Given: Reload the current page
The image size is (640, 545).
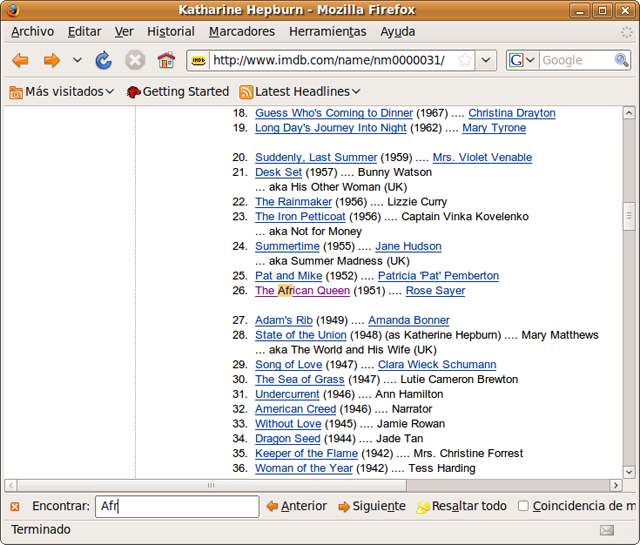Looking at the screenshot, I should click(x=104, y=61).
